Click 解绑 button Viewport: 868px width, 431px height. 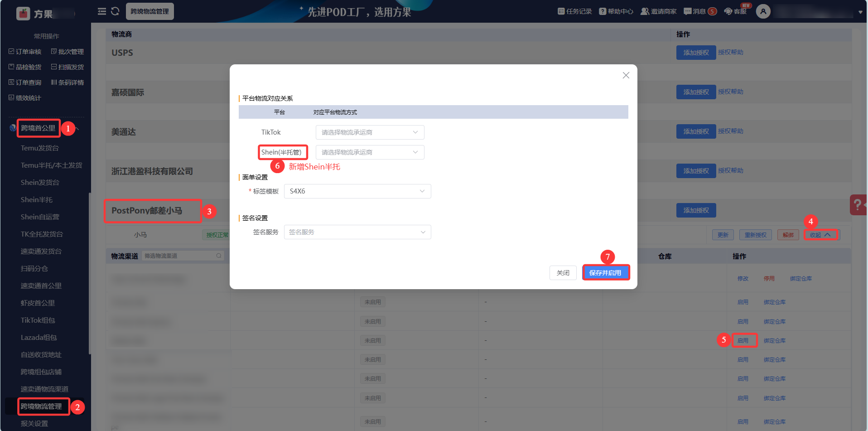pos(788,235)
